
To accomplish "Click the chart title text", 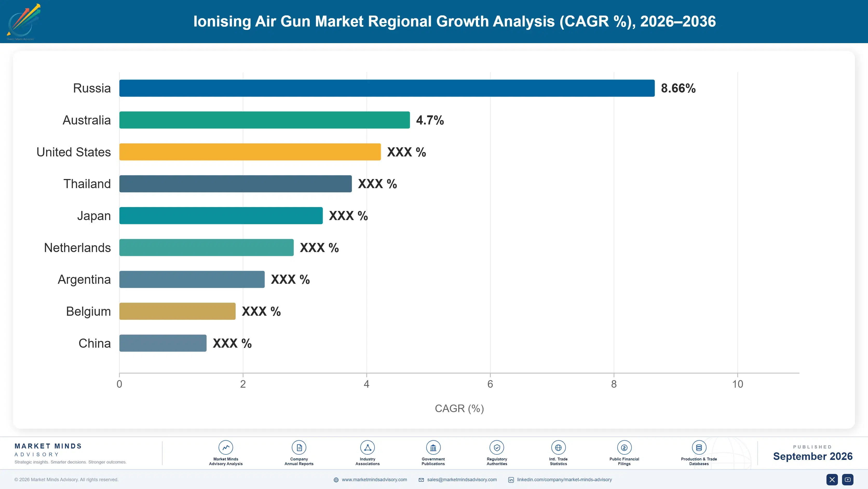I will [455, 21].
